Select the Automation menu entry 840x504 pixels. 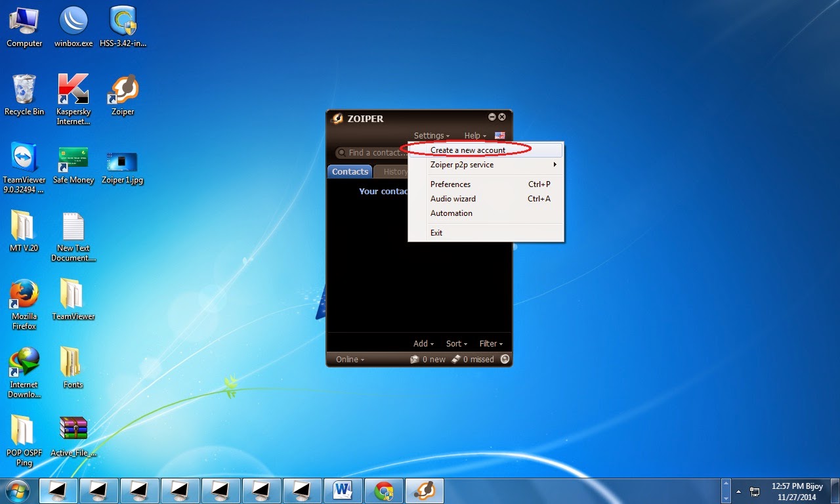(486, 213)
